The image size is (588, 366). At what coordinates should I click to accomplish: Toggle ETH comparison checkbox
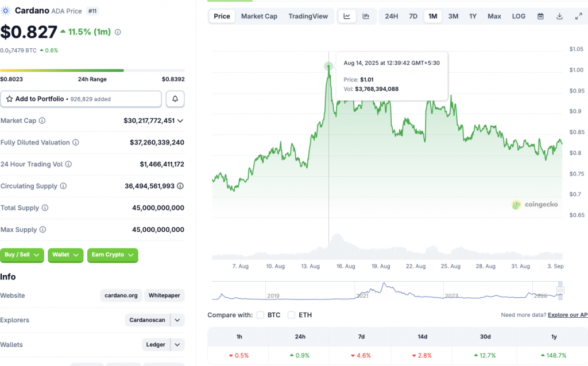click(291, 315)
